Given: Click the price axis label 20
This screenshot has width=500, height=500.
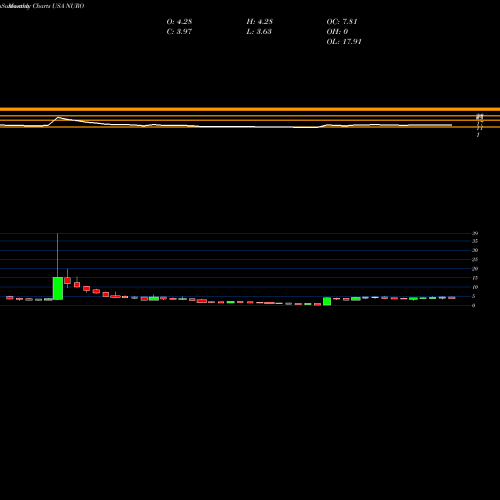Looking at the screenshot, I should [475, 269].
